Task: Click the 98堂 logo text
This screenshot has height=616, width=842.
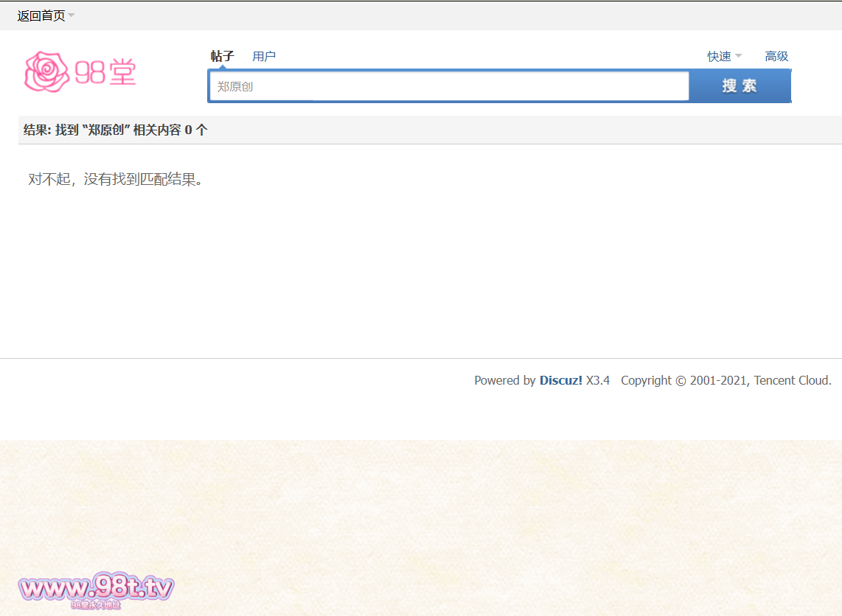Action: pyautogui.click(x=105, y=72)
